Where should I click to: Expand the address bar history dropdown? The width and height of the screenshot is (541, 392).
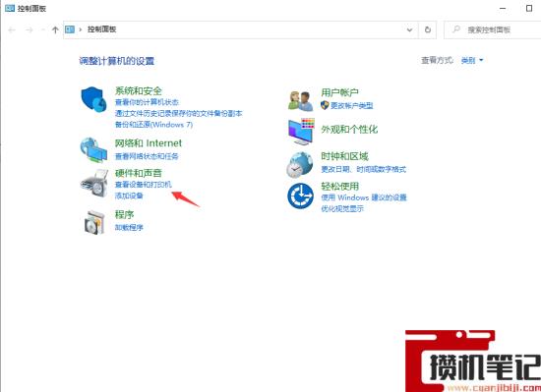[409, 29]
